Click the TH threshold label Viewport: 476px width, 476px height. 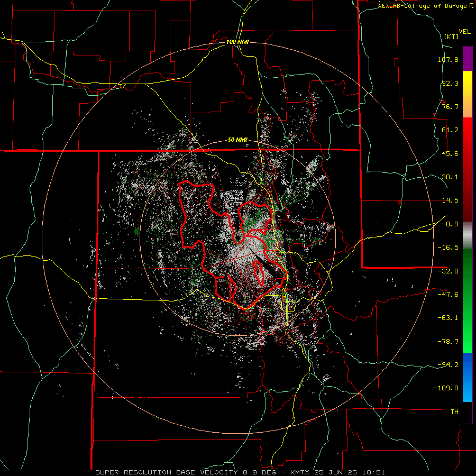coord(454,411)
